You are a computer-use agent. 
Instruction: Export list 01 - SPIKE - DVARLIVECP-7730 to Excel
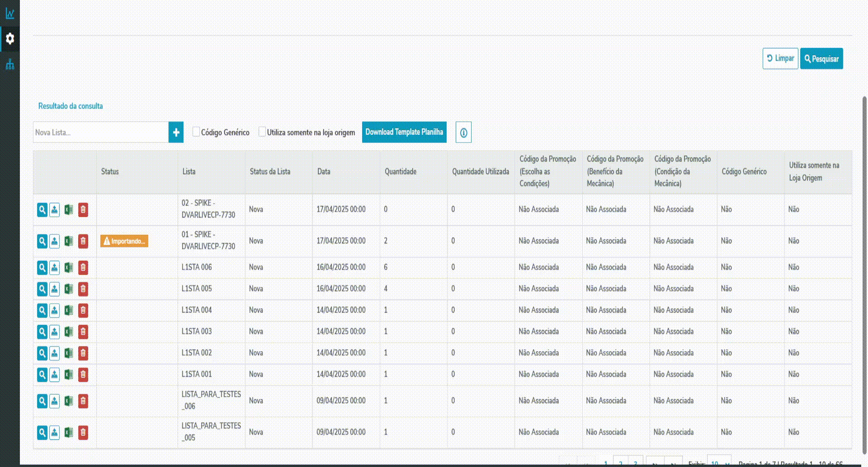69,241
